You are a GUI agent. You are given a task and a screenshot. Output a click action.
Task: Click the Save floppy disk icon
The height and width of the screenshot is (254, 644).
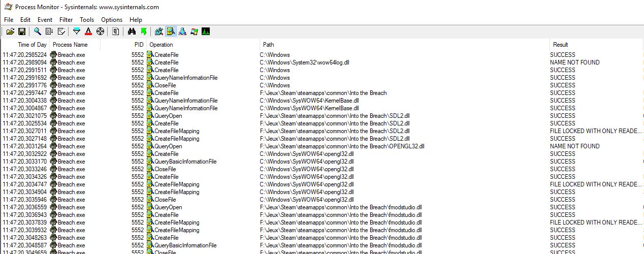click(22, 31)
